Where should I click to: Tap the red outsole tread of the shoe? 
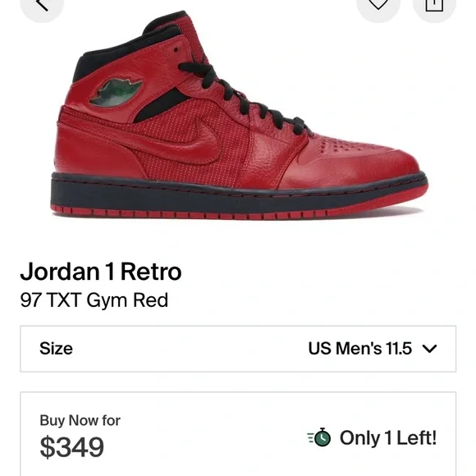[x=188, y=213]
